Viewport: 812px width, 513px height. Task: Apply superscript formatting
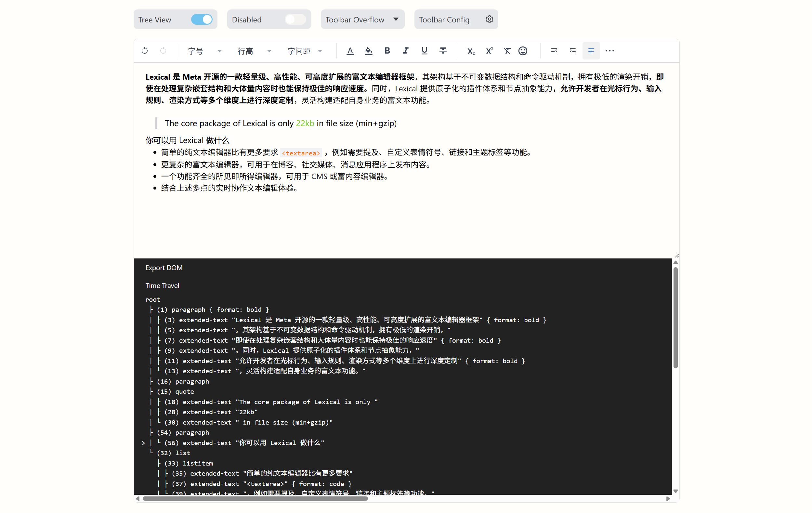click(x=489, y=51)
